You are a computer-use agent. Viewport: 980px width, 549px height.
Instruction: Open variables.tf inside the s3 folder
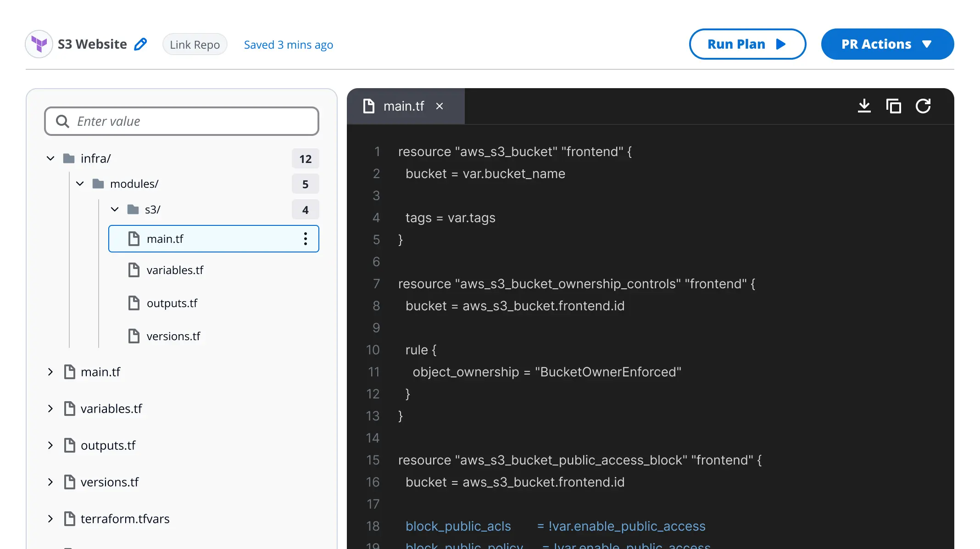175,270
